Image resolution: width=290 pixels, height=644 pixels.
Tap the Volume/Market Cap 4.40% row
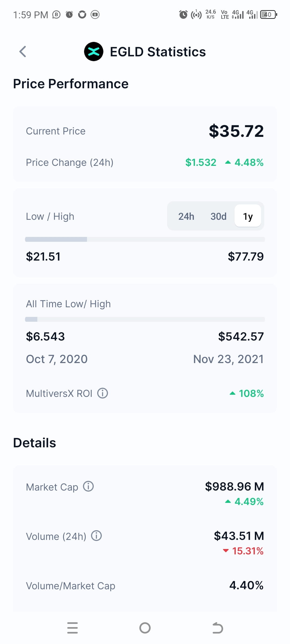pyautogui.click(x=145, y=586)
